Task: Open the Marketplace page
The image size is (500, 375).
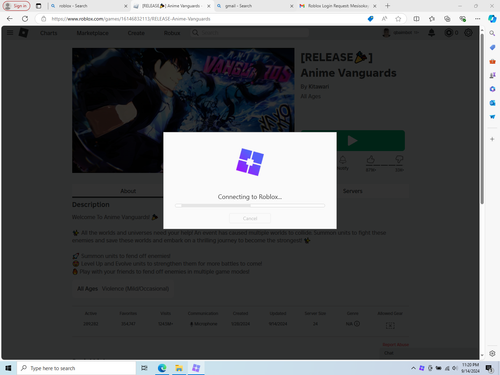Action: pos(92,33)
